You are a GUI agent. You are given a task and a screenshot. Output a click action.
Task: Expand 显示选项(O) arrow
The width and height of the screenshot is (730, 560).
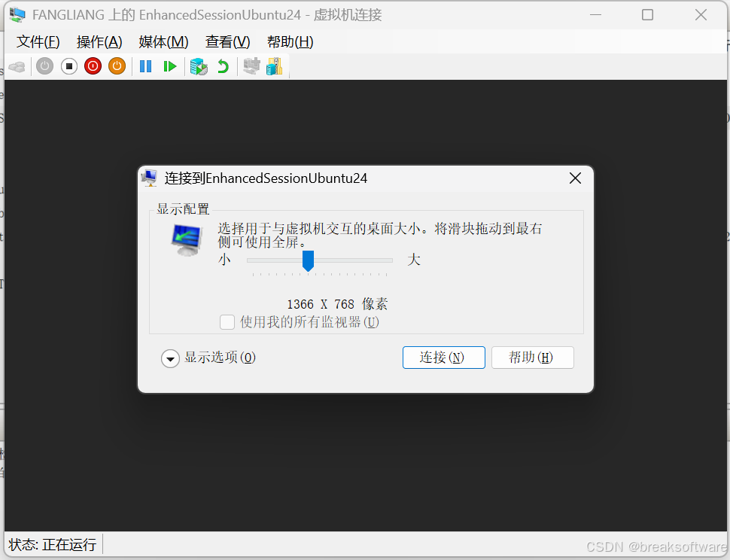point(170,358)
